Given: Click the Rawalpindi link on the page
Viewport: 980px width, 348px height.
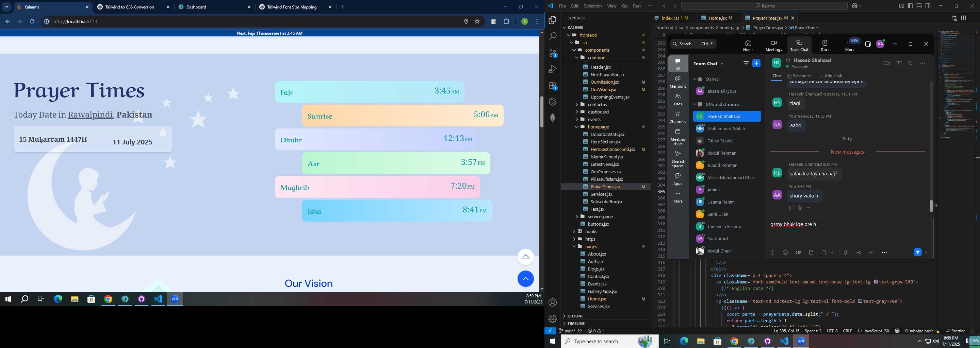Looking at the screenshot, I should click(x=90, y=115).
